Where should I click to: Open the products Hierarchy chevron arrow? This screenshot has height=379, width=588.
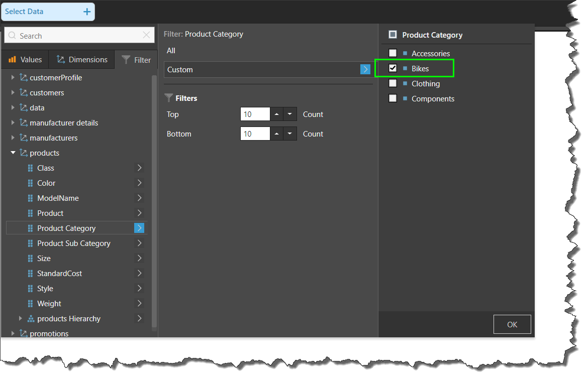[x=139, y=318]
